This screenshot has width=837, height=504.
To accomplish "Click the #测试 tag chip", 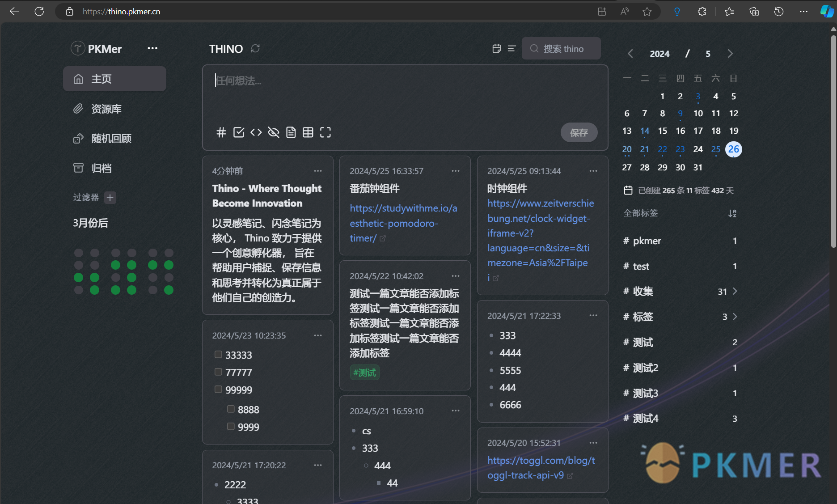I will (x=364, y=373).
